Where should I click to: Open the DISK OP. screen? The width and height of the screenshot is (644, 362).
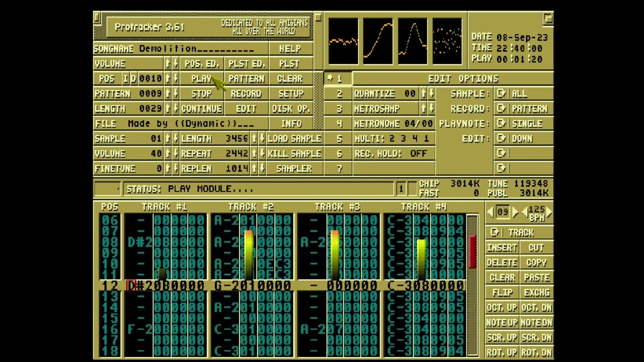tap(291, 109)
